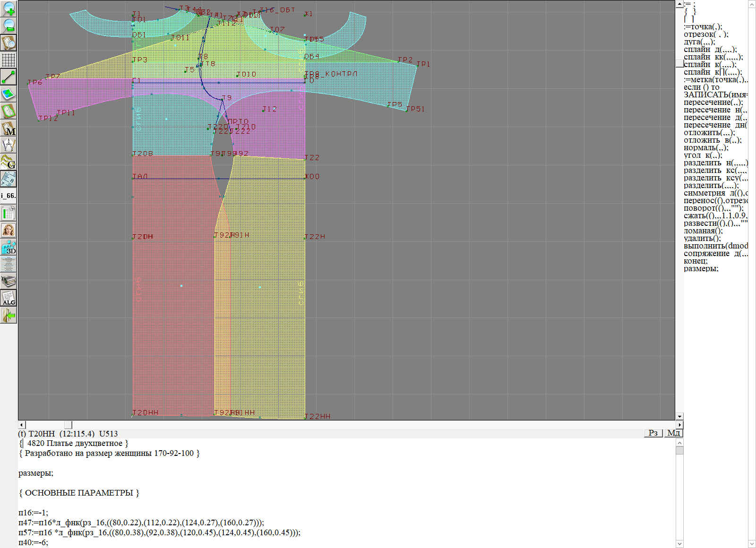The image size is (756, 548).
Task: Toggle the line with points tool
Action: pyautogui.click(x=9, y=77)
